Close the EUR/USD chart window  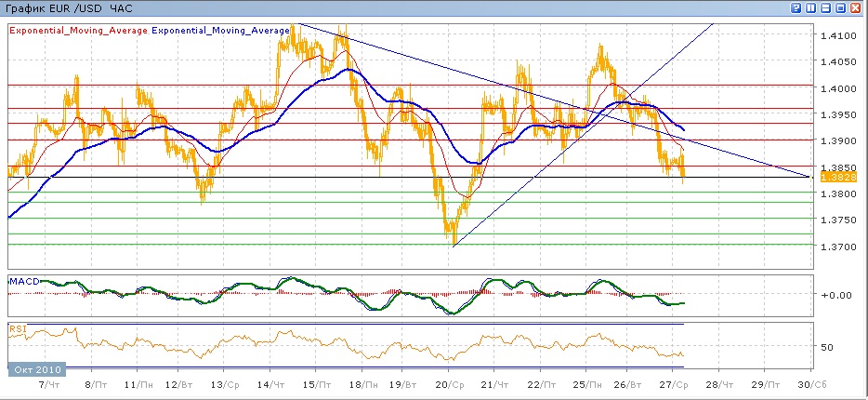coord(857,7)
